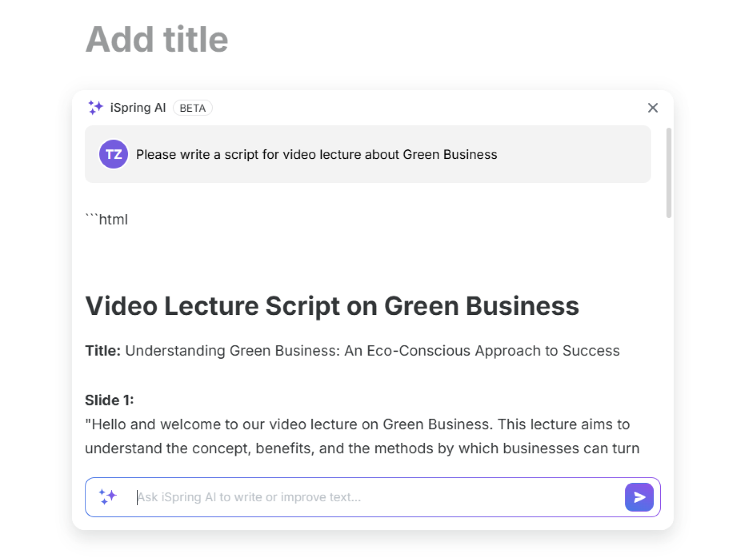Screen dimensions: 747x560
Task: Click the Hello and welcome paragraph text
Action: click(362, 436)
